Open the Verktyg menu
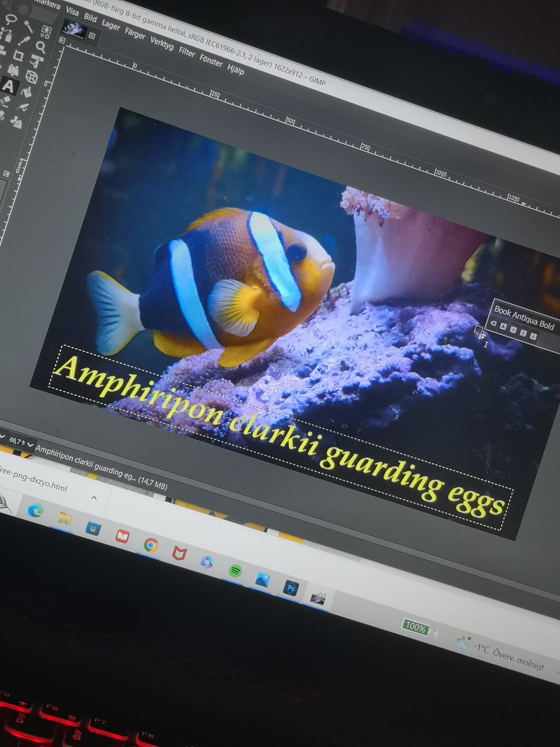560x747 pixels. click(x=162, y=44)
